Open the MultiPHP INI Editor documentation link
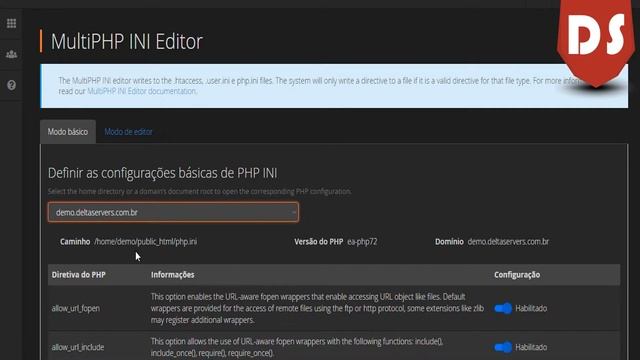Viewport: 640px width, 360px height. 142,91
